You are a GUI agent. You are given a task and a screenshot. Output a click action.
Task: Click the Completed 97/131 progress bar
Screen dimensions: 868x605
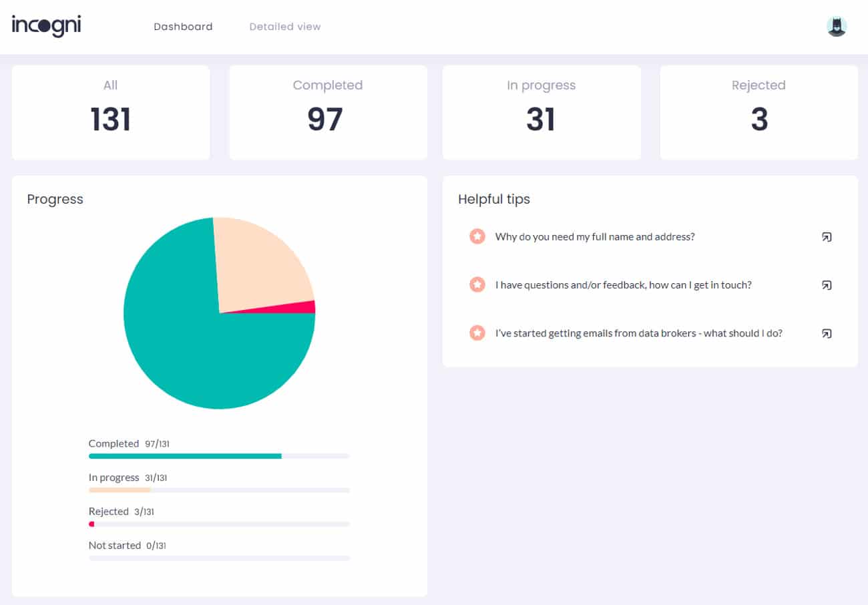[218, 456]
